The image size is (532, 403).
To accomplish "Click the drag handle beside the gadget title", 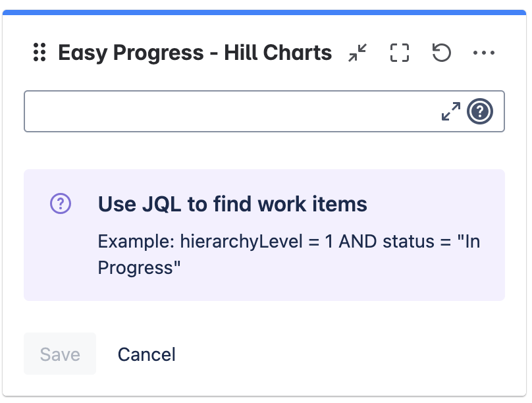I will pyautogui.click(x=39, y=53).
